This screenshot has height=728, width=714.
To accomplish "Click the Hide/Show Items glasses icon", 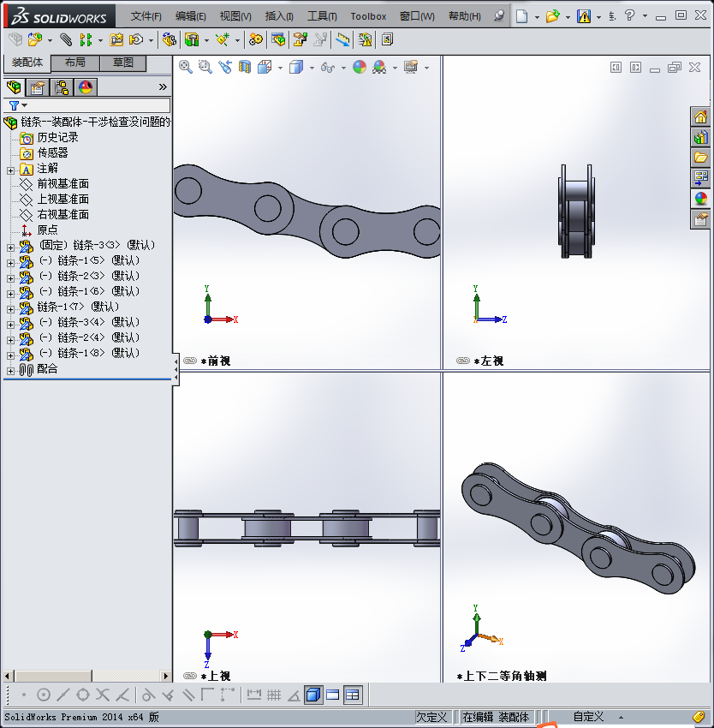I will tap(328, 68).
